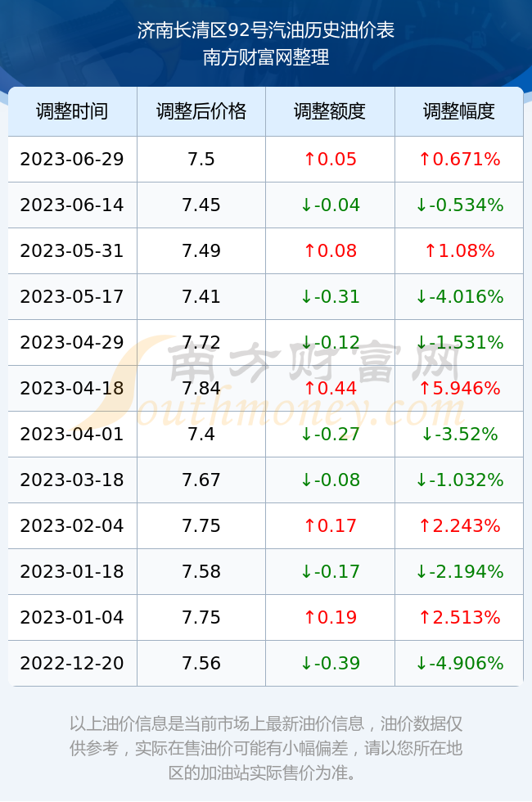This screenshot has height=802, width=532.
Task: Click the 调整后价格 column header
Action: coord(201,111)
